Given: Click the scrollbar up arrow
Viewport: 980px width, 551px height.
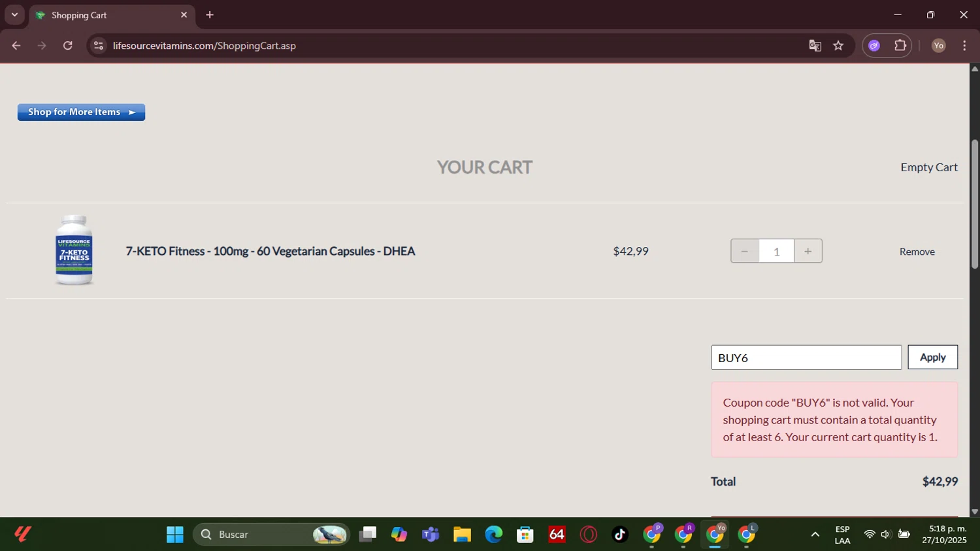Looking at the screenshot, I should [x=975, y=69].
